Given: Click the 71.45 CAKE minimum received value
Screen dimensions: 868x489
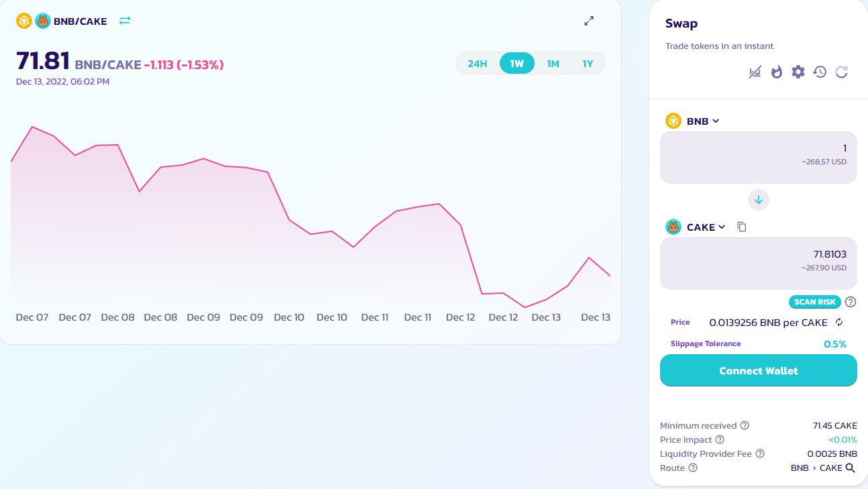Looking at the screenshot, I should (835, 425).
